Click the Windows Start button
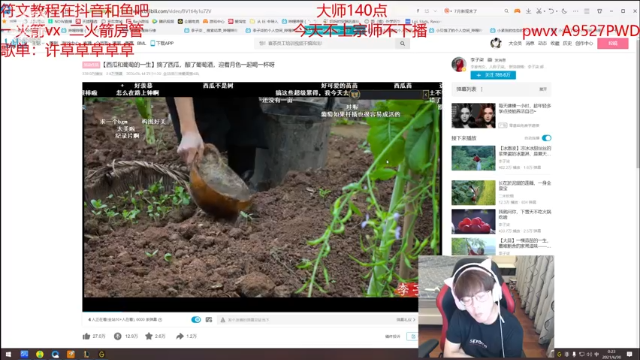The width and height of the screenshot is (640, 360). coord(8,354)
